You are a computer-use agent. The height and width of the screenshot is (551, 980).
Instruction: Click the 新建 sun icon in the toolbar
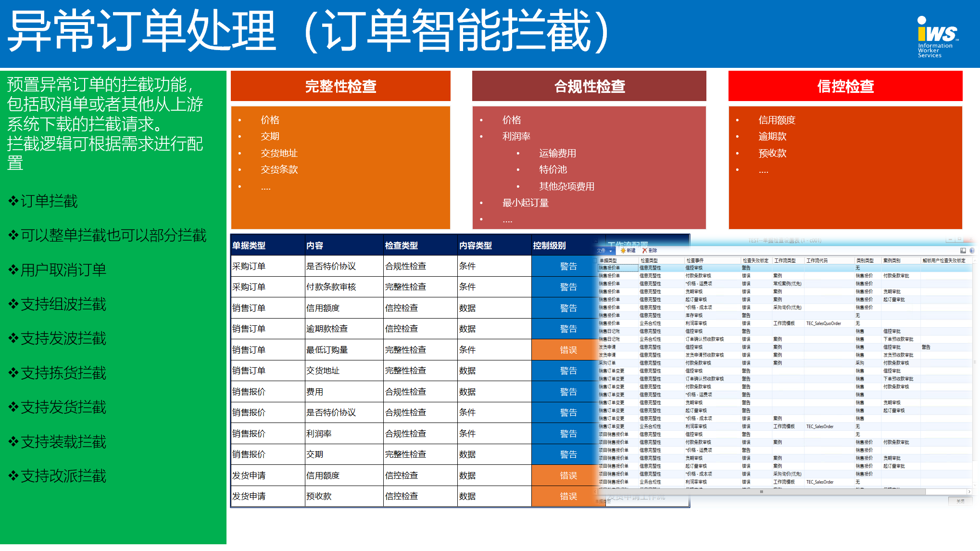pyautogui.click(x=623, y=251)
